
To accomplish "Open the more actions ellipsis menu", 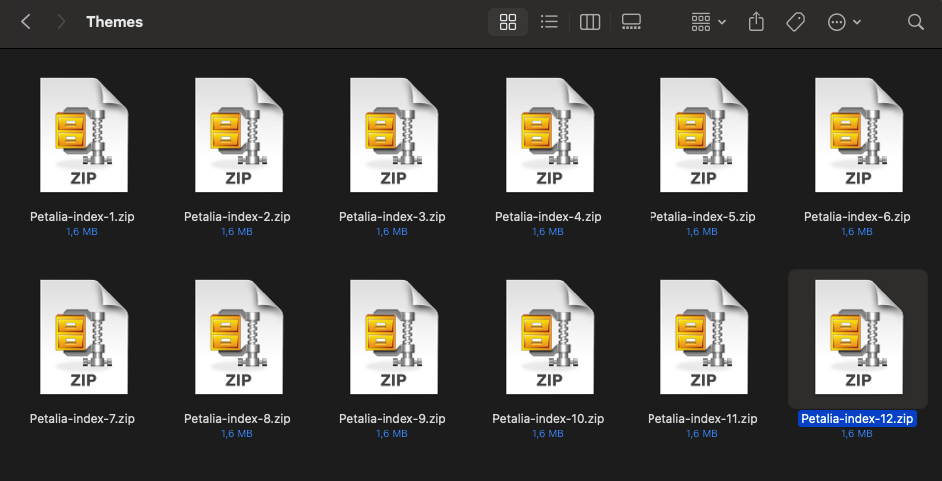I will [844, 22].
